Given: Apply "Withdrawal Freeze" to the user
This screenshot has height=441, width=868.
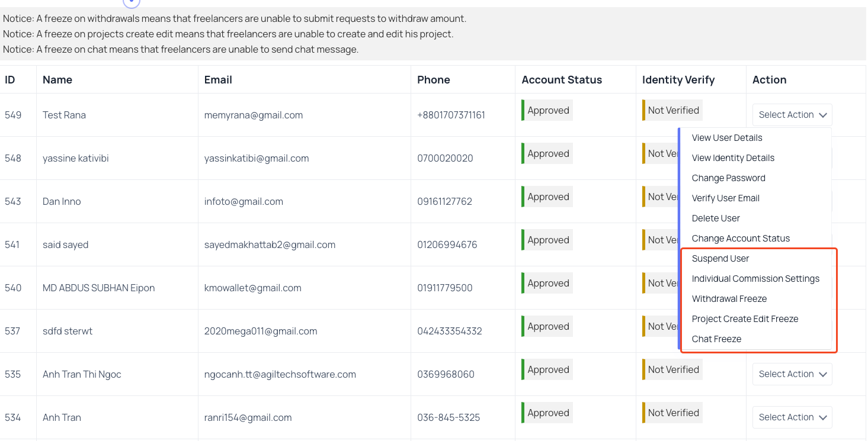Looking at the screenshot, I should point(729,298).
